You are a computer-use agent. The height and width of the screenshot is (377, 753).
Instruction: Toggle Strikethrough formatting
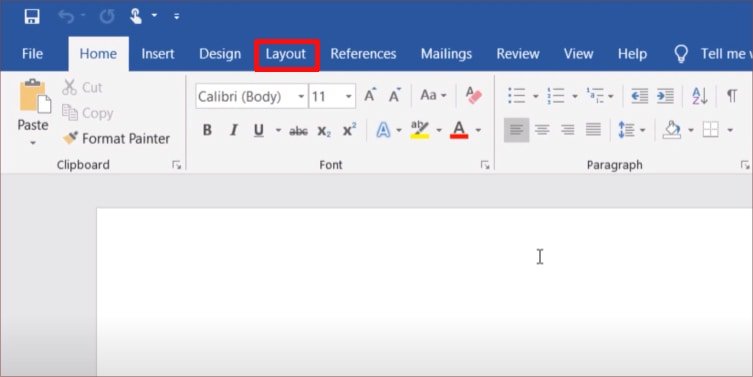pos(298,131)
